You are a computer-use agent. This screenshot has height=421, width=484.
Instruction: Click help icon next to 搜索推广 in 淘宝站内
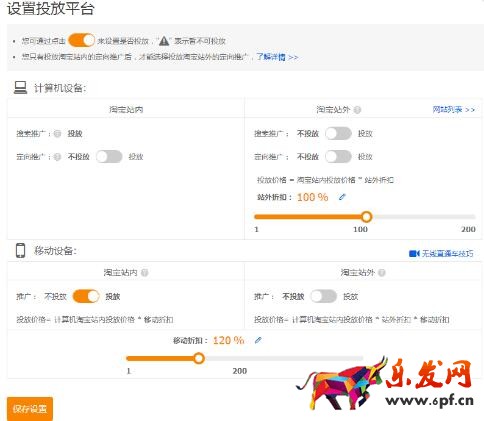pyautogui.click(x=57, y=134)
